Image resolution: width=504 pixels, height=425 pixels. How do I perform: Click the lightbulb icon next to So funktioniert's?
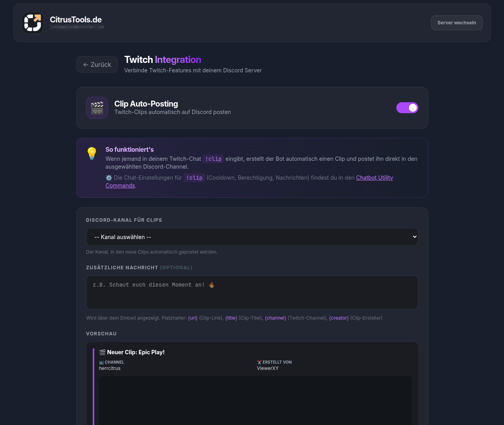click(92, 153)
